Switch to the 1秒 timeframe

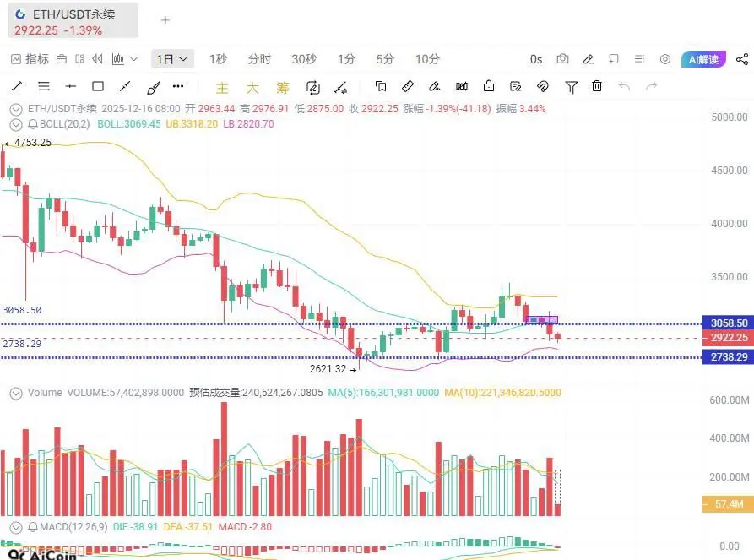click(218, 59)
